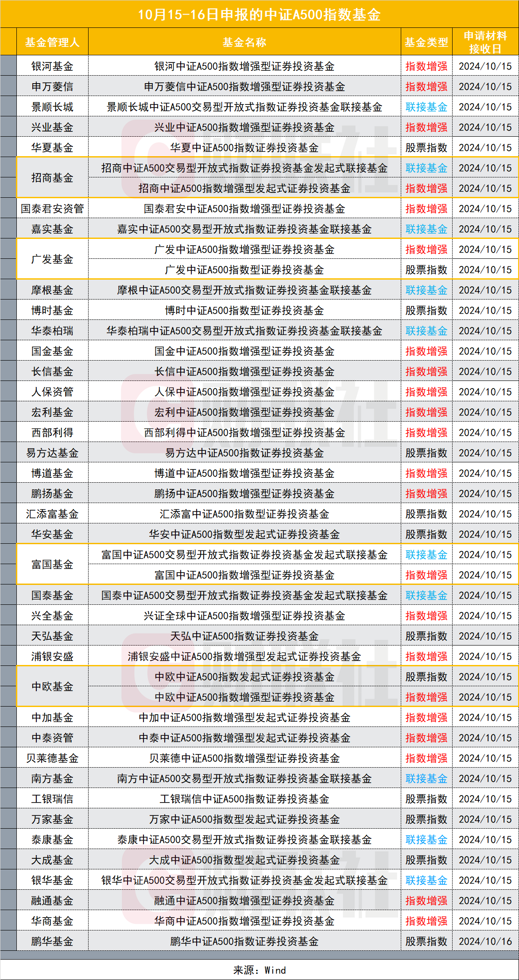
Task: Select date '2024/10/15' in 银河基金 row
Action: (485, 66)
